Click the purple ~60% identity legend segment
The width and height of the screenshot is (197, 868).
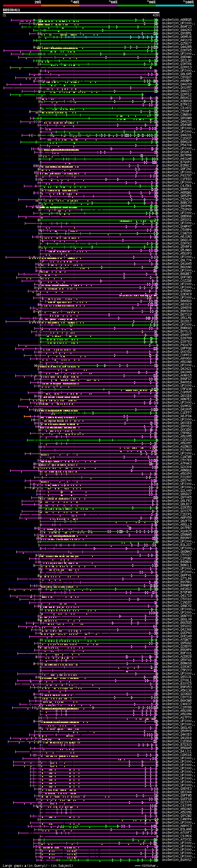click(99, 6)
